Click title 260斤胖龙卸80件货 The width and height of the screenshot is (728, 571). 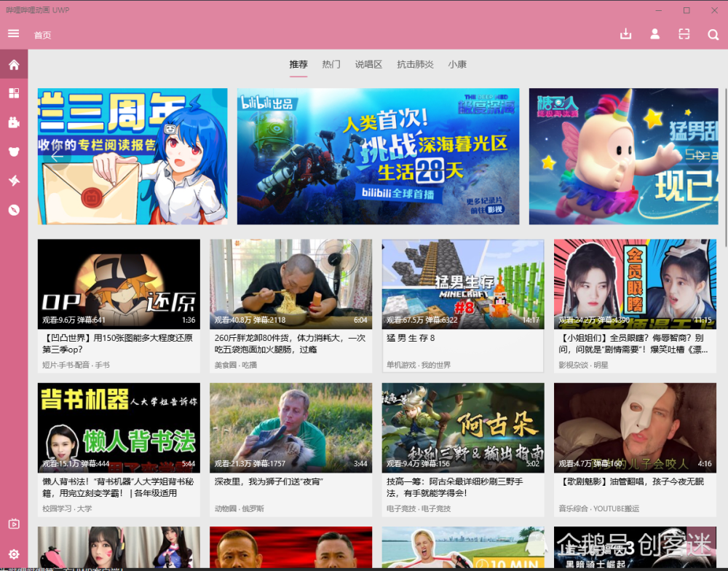pyautogui.click(x=290, y=344)
